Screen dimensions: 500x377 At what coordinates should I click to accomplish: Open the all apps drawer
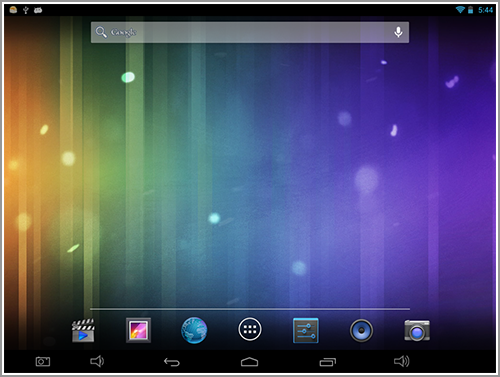(x=250, y=329)
